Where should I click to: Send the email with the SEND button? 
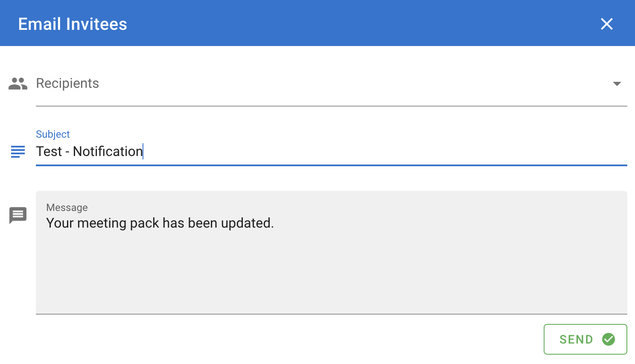pyautogui.click(x=585, y=339)
